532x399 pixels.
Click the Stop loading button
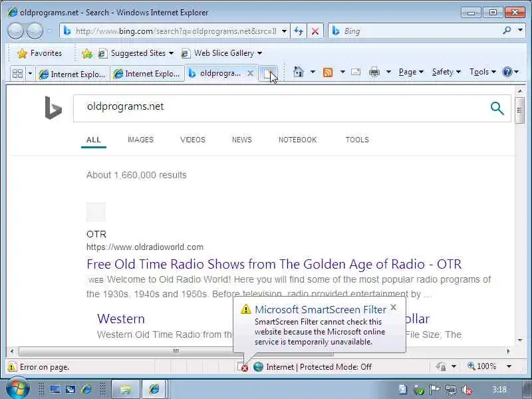click(x=315, y=31)
